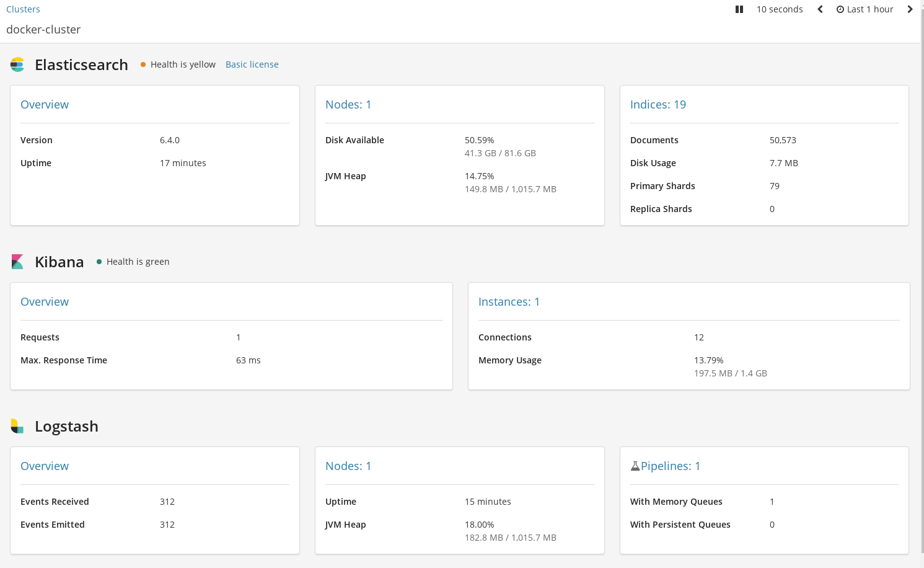Select the Memory Usage value 13.79%
924x568 pixels.
(x=708, y=360)
